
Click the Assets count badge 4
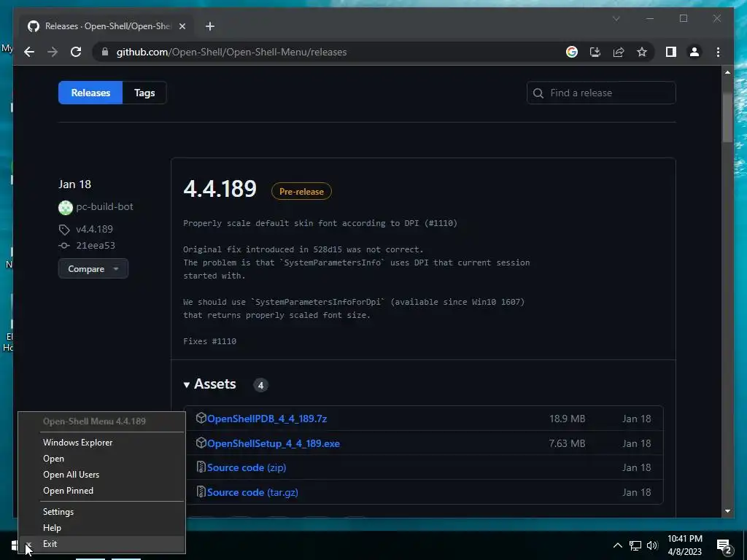(x=260, y=385)
